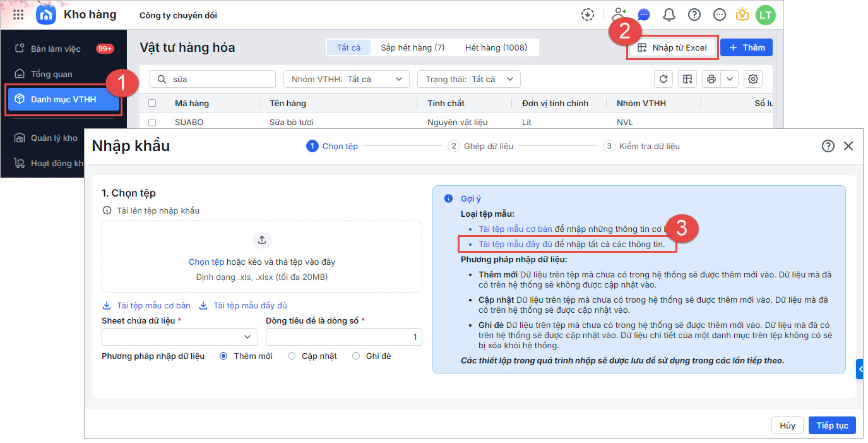Open the help question mark icon in header
The height and width of the screenshot is (443, 868).
694,15
